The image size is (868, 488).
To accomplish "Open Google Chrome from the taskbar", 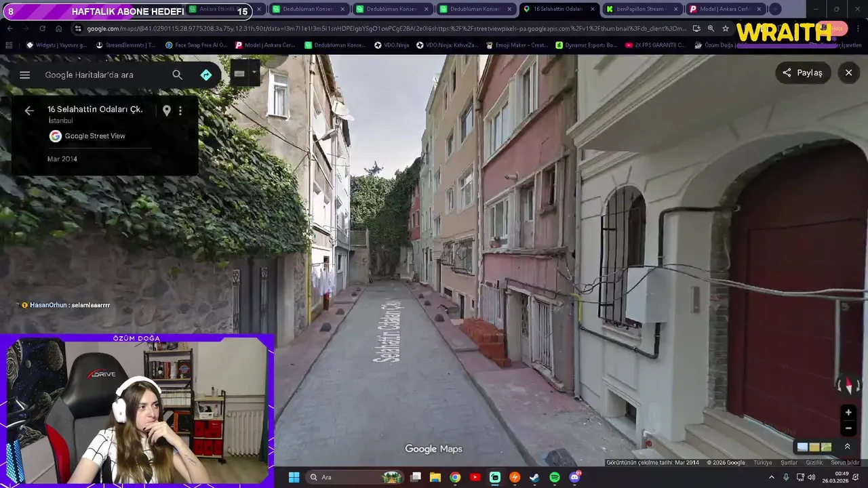I will [x=455, y=477].
